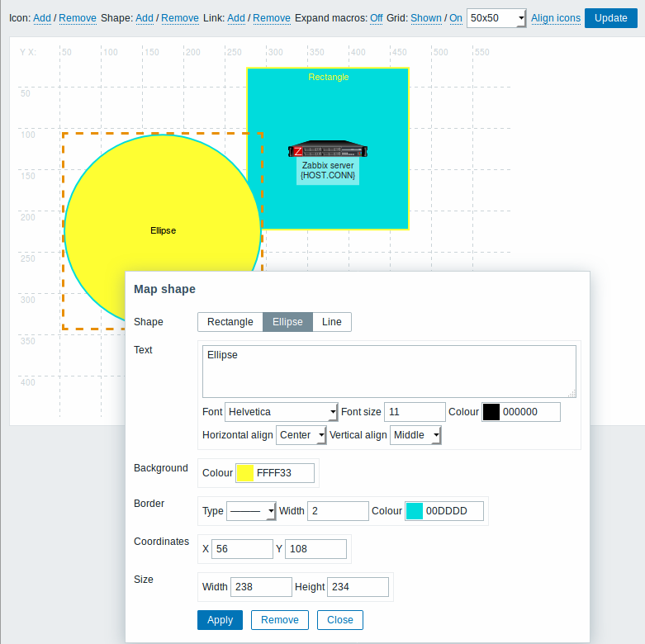
Task: Apply the map shape changes
Action: 220,620
